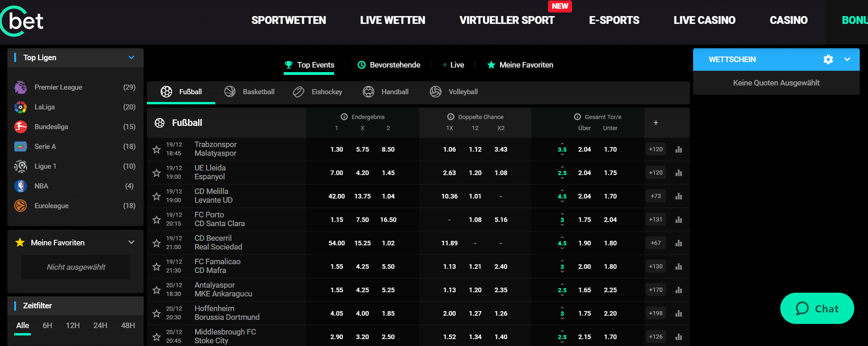Open the Live Casino menu
Viewport: 868px width, 346px height.
(x=704, y=20)
